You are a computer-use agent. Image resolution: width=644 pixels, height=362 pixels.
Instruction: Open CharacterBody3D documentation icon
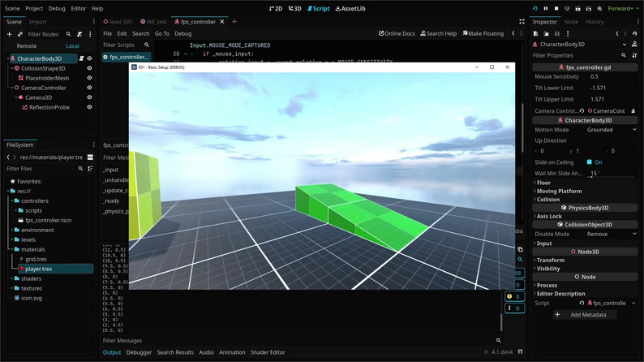click(x=634, y=44)
